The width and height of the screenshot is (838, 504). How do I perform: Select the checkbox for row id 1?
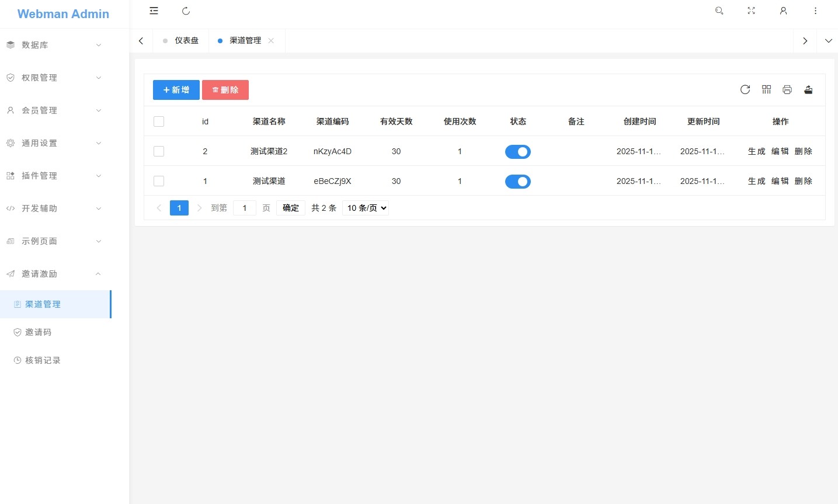point(159,181)
